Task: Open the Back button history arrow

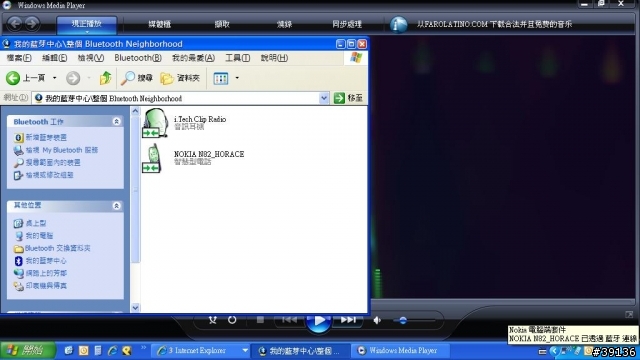Action: coord(54,78)
